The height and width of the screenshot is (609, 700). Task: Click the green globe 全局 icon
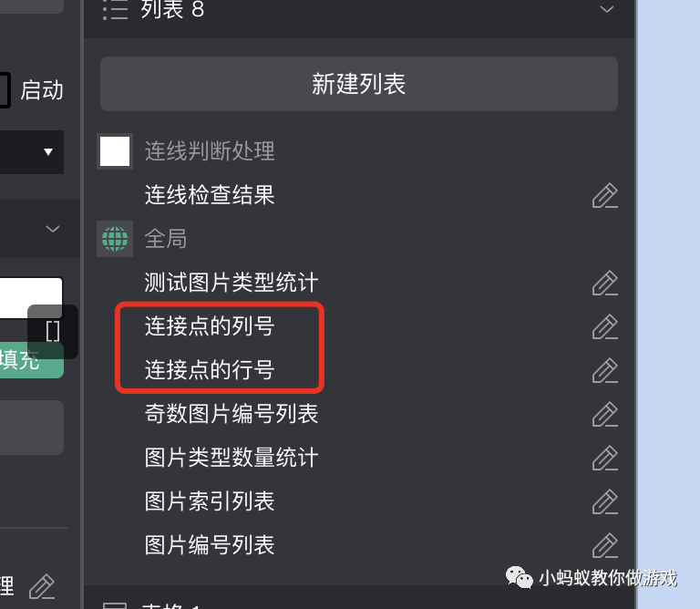[x=115, y=239]
